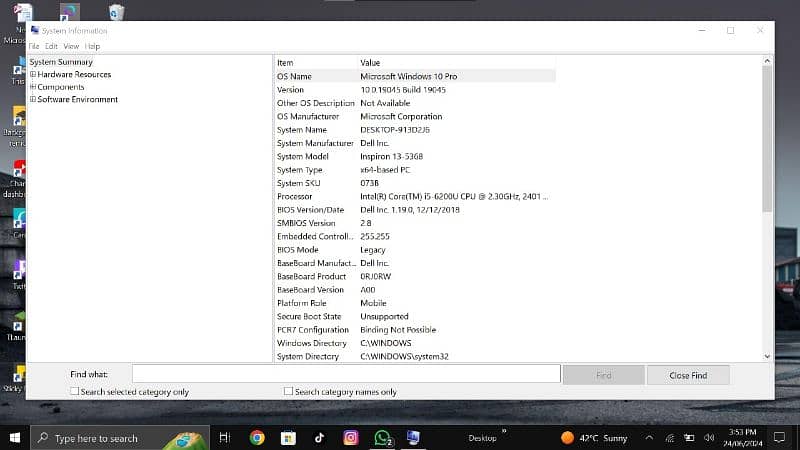Open the View menu
Viewport: 800px width, 450px height.
pyautogui.click(x=71, y=46)
